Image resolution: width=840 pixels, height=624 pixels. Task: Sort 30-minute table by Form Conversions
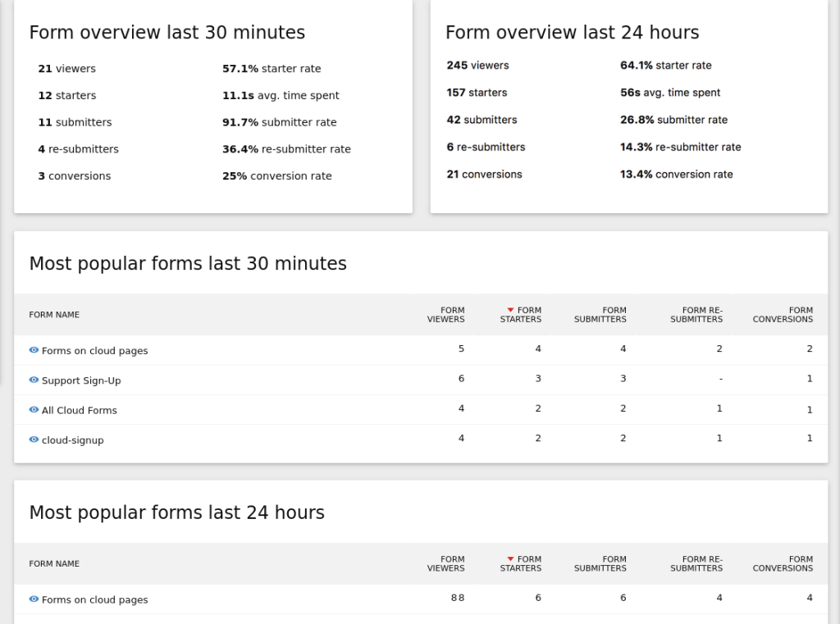point(783,315)
